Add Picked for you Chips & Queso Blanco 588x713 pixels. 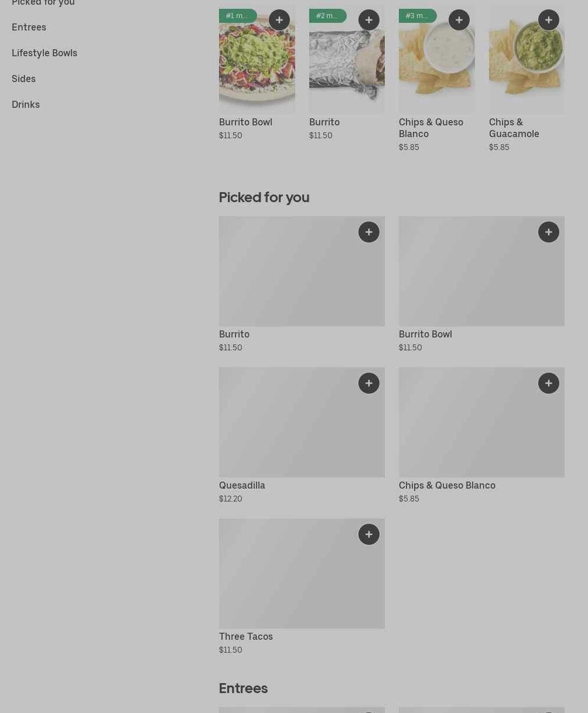[x=549, y=383]
